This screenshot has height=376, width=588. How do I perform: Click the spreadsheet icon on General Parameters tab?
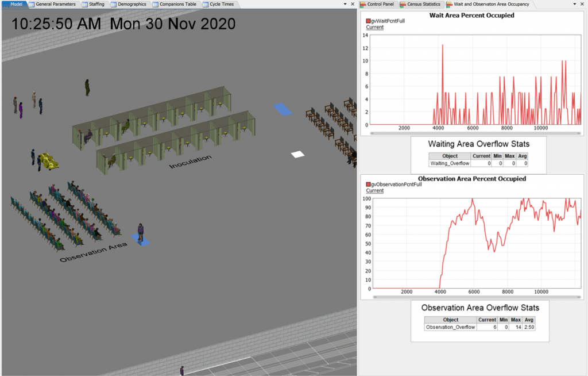coord(32,3)
